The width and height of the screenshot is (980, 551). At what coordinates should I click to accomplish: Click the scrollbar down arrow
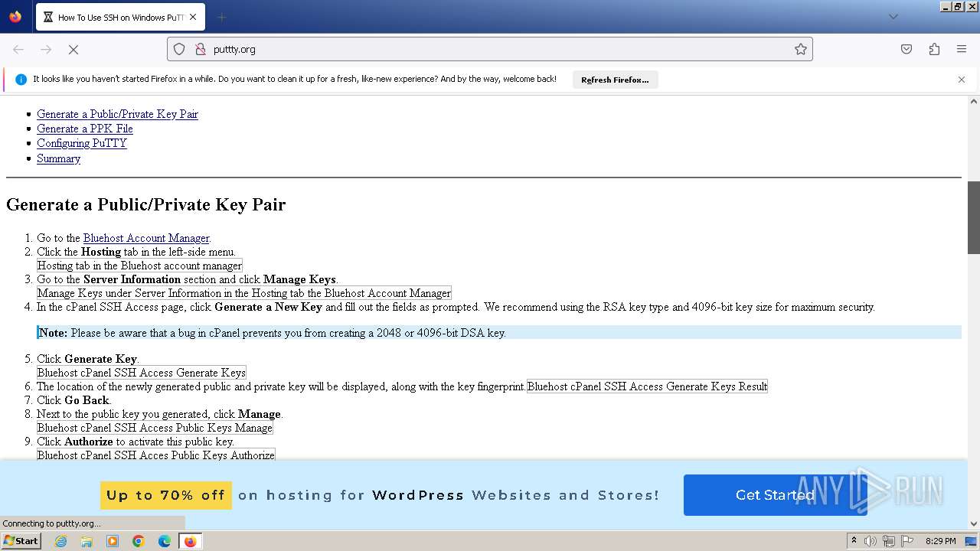pyautogui.click(x=974, y=524)
